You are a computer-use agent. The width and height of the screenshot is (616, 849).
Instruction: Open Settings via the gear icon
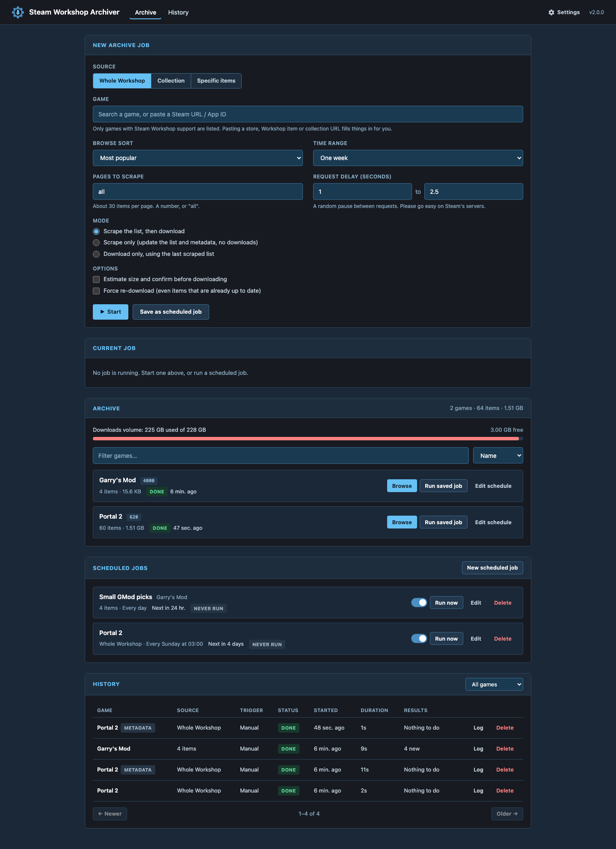[x=564, y=12]
